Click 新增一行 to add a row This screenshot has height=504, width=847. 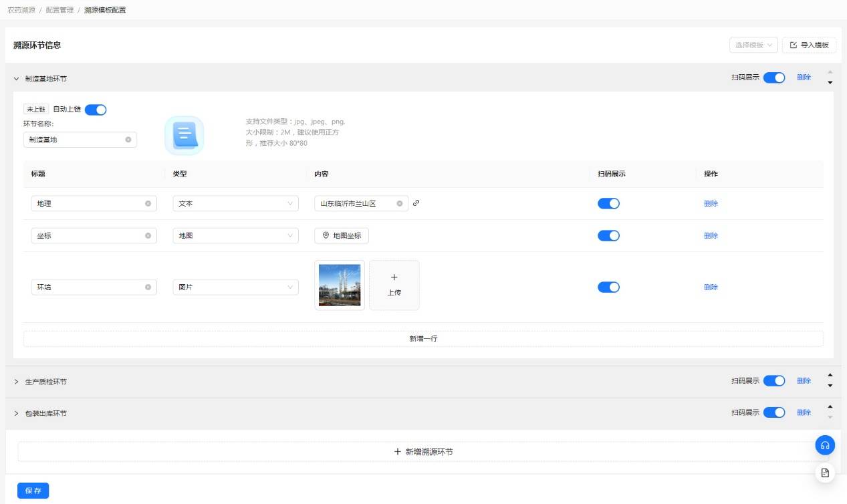coord(423,339)
